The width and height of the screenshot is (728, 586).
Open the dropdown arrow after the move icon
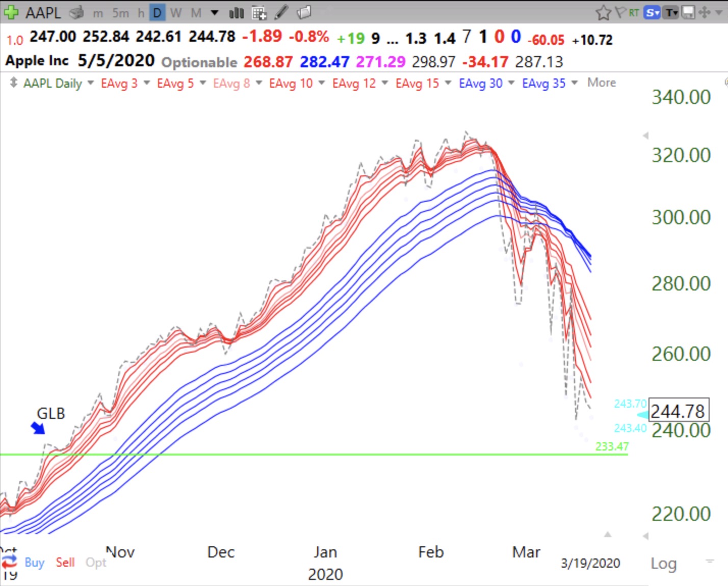[719, 13]
